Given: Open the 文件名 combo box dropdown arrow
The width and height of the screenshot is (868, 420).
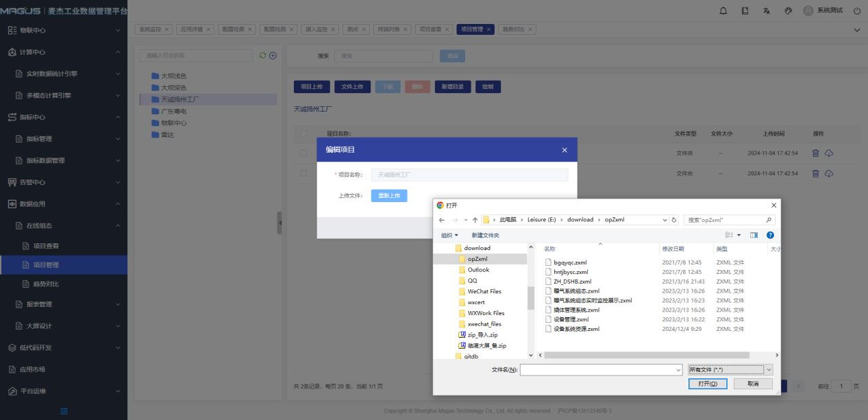Looking at the screenshot, I should (x=678, y=369).
